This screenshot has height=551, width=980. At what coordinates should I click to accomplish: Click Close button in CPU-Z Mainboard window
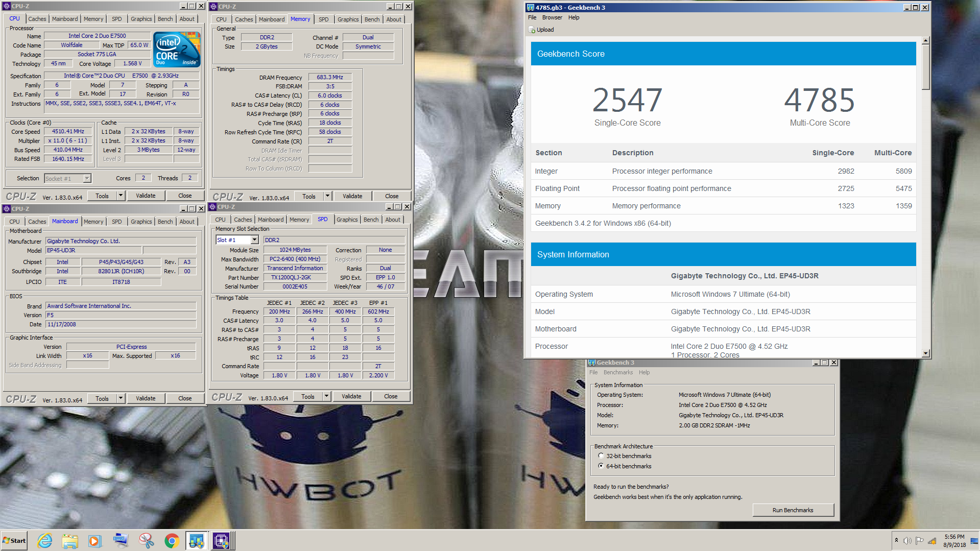pos(185,398)
